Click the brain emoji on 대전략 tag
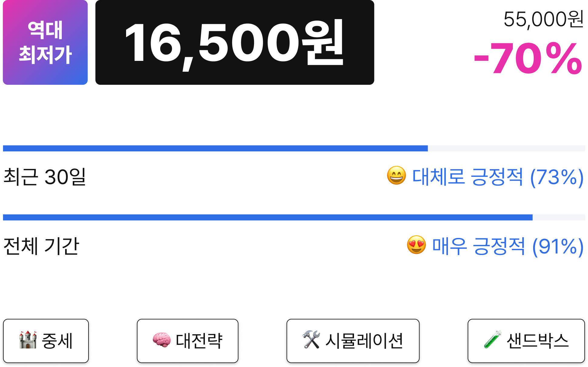This screenshot has width=588, height=367. pyautogui.click(x=162, y=340)
